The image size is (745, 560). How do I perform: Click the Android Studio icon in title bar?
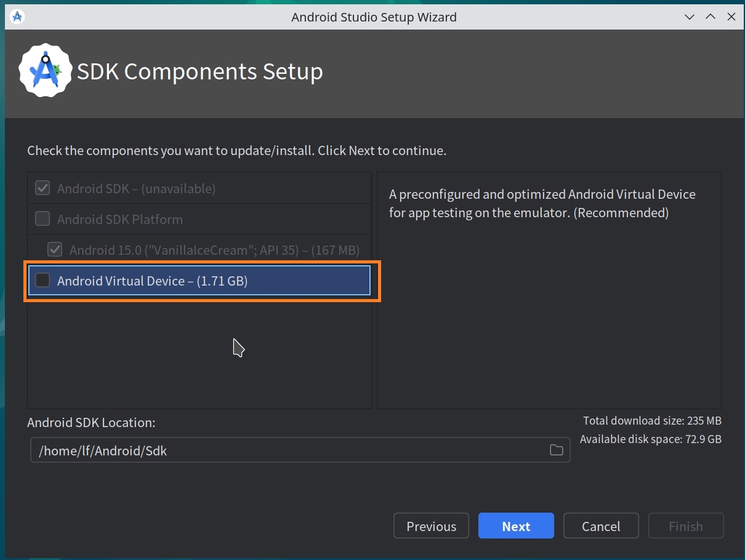coord(17,17)
